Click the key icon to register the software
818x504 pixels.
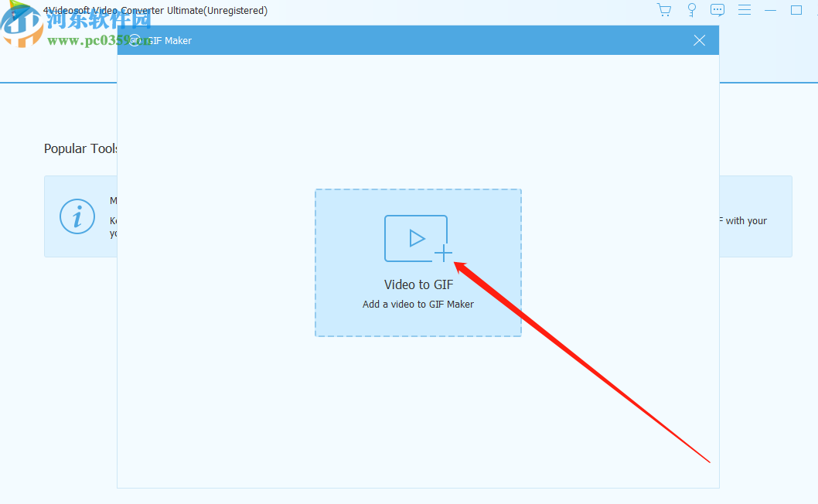click(690, 10)
